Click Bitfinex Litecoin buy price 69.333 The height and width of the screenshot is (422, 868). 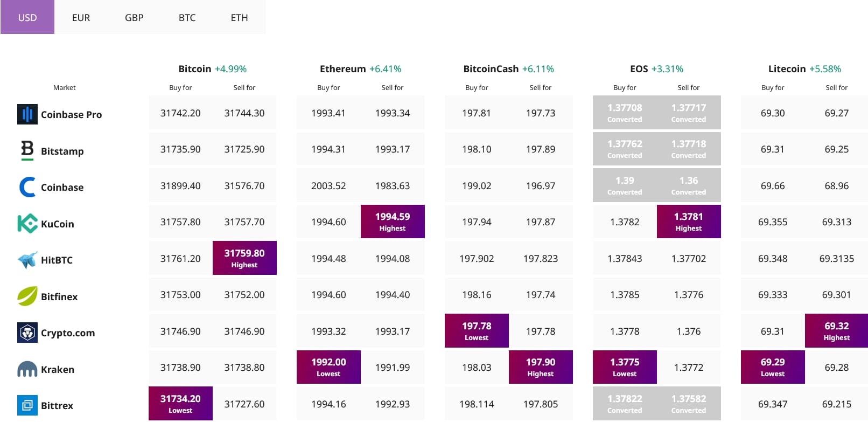[x=773, y=294]
